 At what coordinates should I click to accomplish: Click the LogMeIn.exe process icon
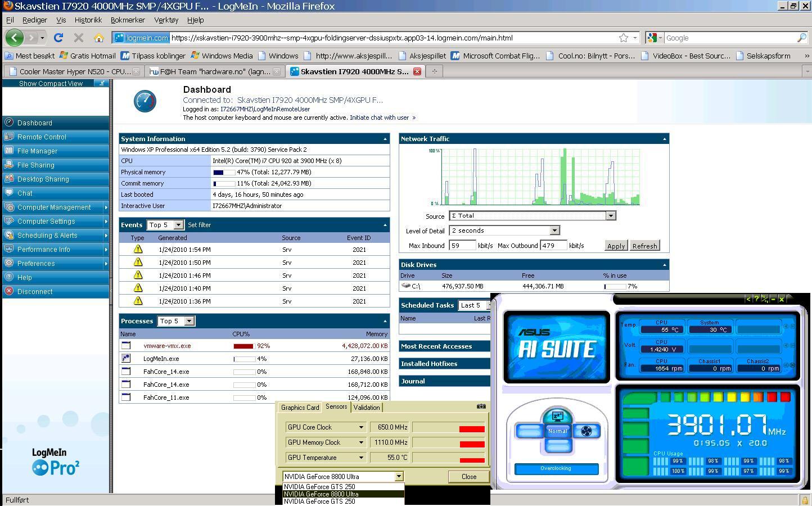pyautogui.click(x=126, y=359)
